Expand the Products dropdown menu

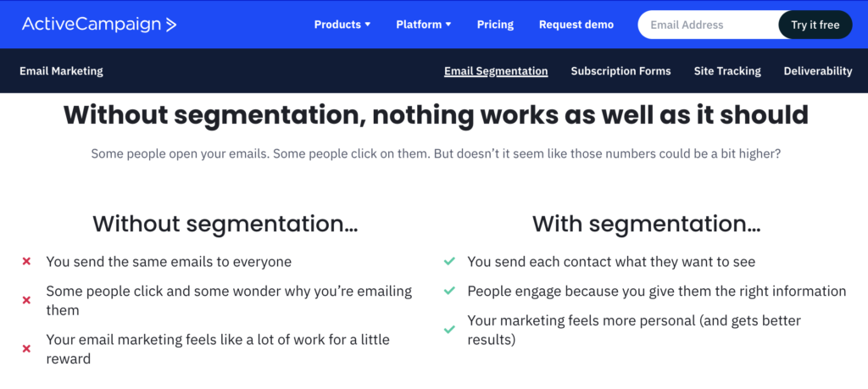tap(342, 25)
